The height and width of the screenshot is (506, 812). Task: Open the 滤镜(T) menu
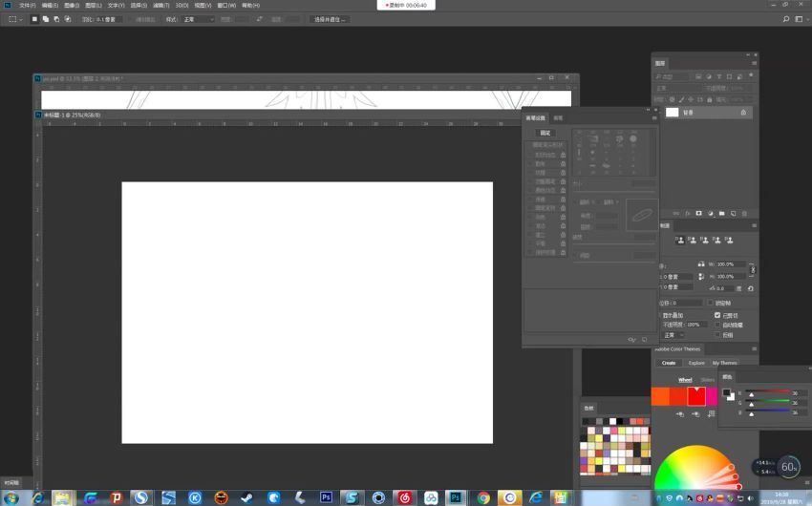click(161, 5)
